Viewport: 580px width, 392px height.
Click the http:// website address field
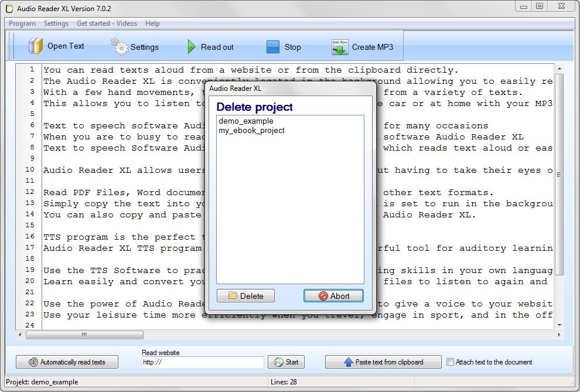click(202, 362)
